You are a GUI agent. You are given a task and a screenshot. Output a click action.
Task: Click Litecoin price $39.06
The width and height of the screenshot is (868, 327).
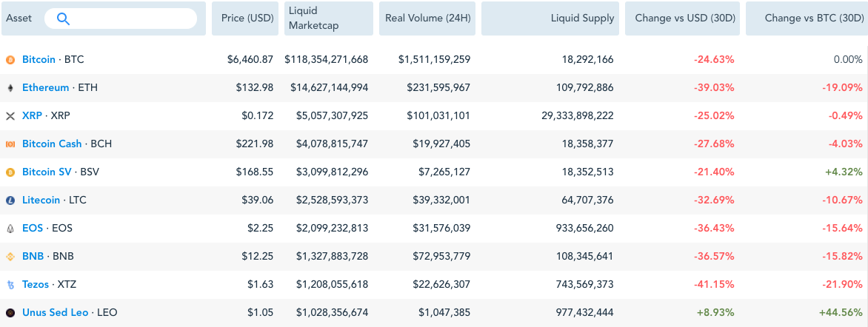(x=258, y=200)
